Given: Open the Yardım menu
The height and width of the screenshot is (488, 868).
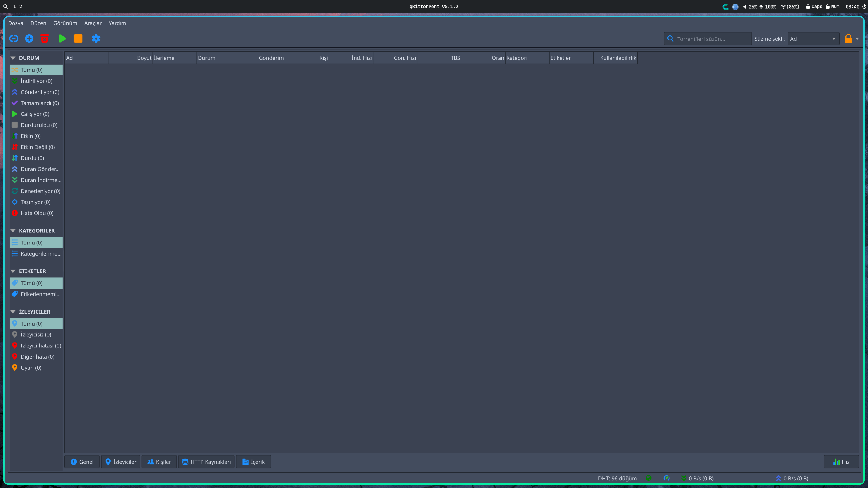Looking at the screenshot, I should [x=117, y=23].
